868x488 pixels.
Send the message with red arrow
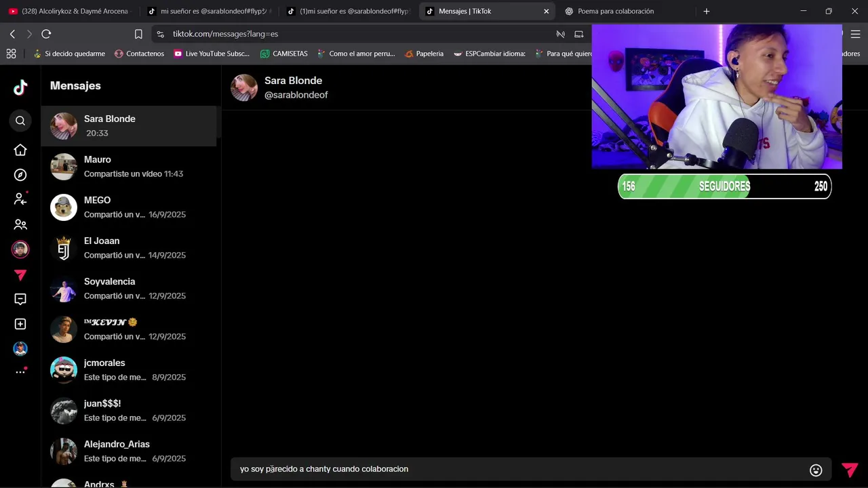850,470
